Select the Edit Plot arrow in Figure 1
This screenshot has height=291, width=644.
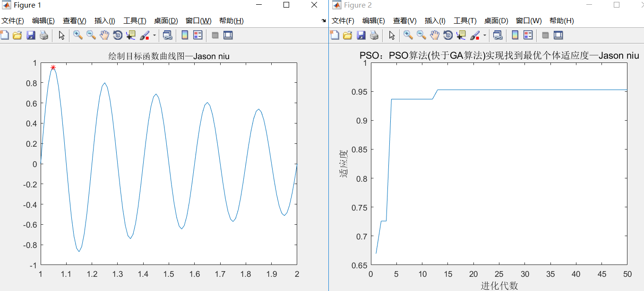pyautogui.click(x=61, y=35)
